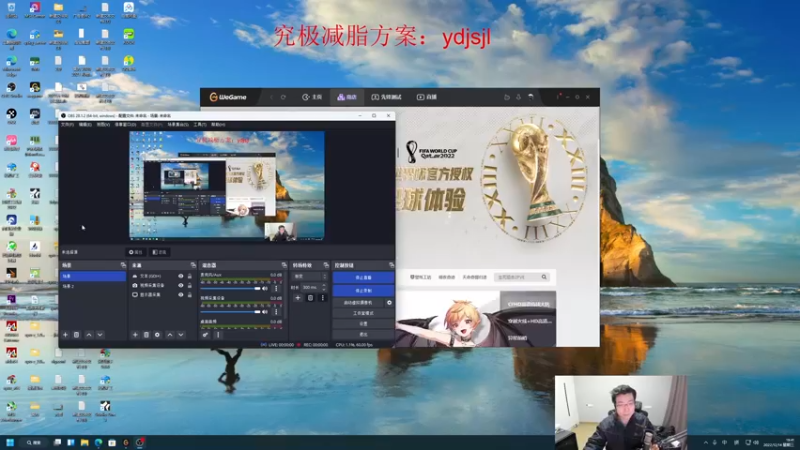Pop out the Audio Mixer dock panel
Viewport: 800px width, 450px height.
coord(284,265)
